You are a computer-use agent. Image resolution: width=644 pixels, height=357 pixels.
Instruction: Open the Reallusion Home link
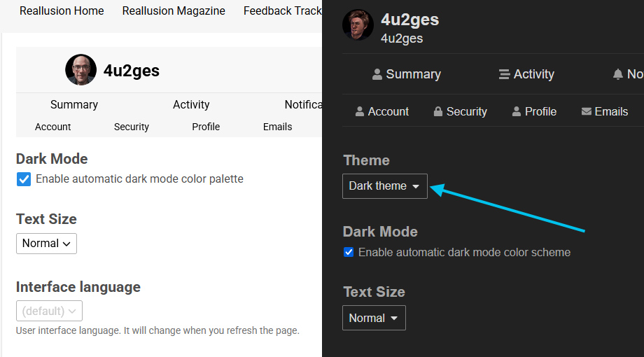click(x=62, y=10)
